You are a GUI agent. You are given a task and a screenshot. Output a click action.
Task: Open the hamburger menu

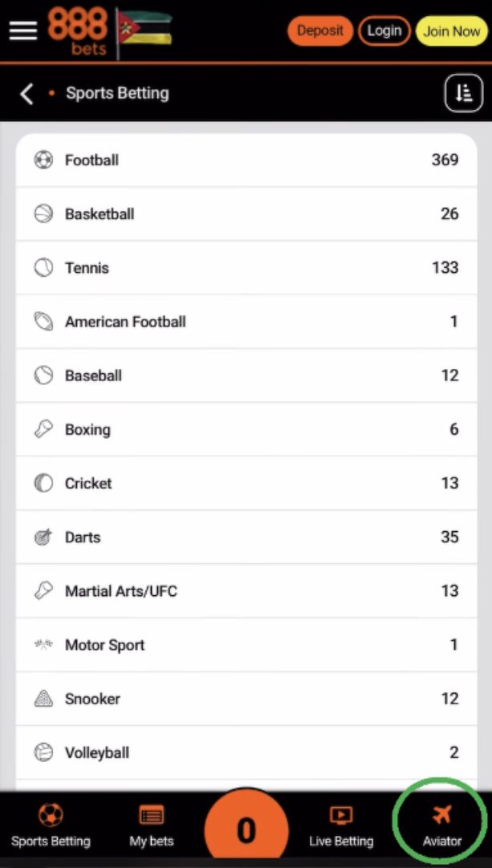[x=23, y=30]
